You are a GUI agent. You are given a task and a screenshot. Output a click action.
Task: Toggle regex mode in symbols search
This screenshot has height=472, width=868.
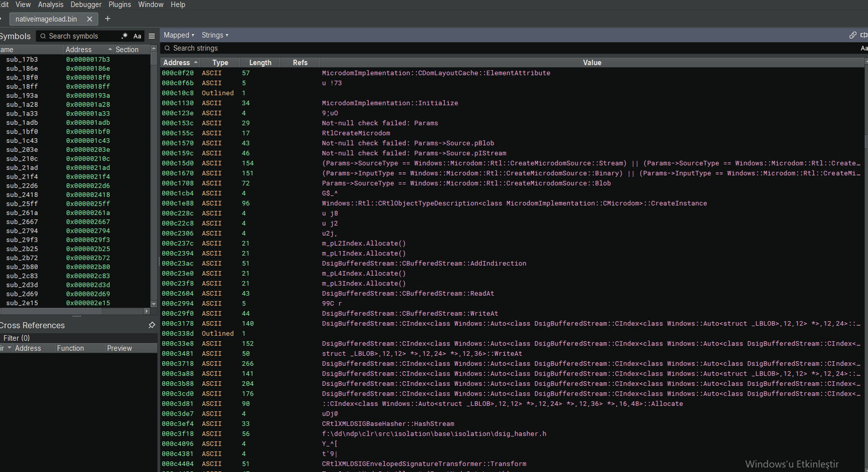click(125, 36)
